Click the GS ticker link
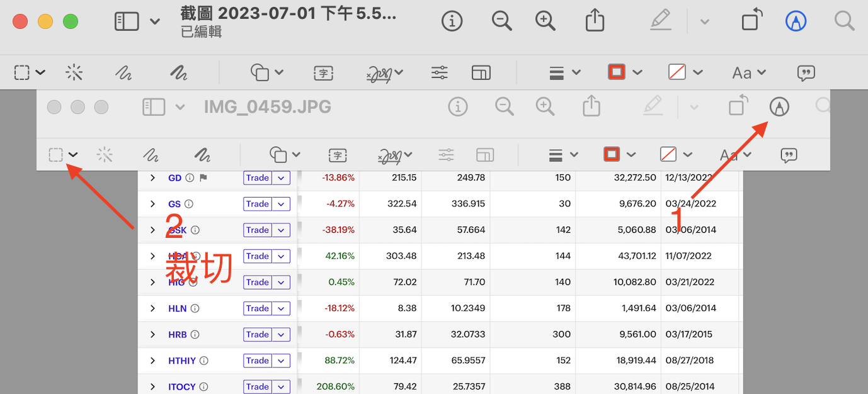Image resolution: width=868 pixels, height=394 pixels. [x=174, y=204]
